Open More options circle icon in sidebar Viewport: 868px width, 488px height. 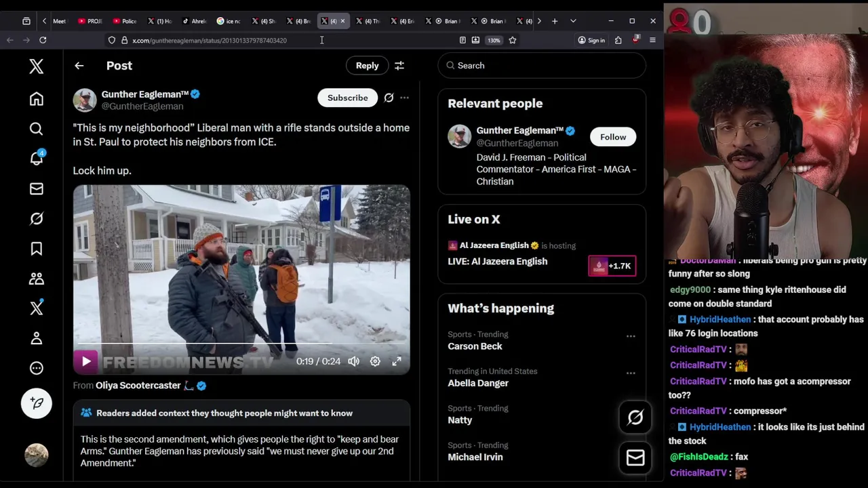click(x=37, y=368)
